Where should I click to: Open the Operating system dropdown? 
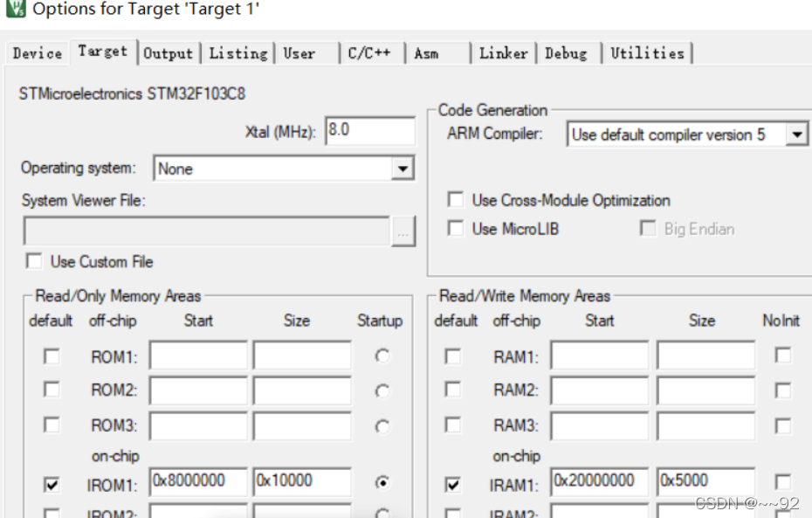coord(284,169)
